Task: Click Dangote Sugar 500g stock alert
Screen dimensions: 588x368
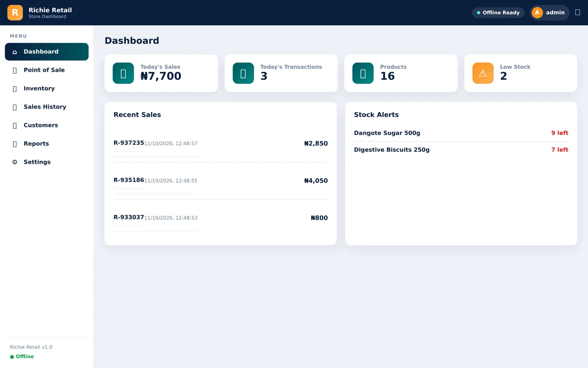Action: [387, 133]
